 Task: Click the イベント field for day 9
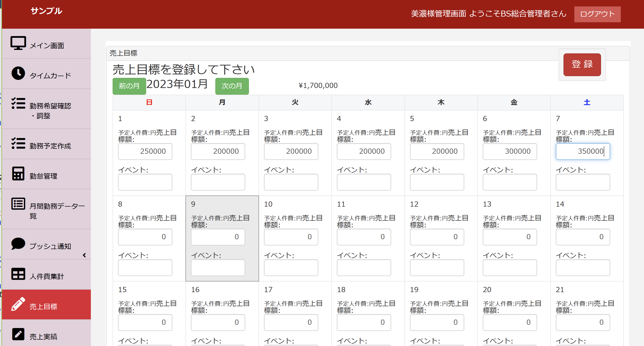(x=218, y=268)
